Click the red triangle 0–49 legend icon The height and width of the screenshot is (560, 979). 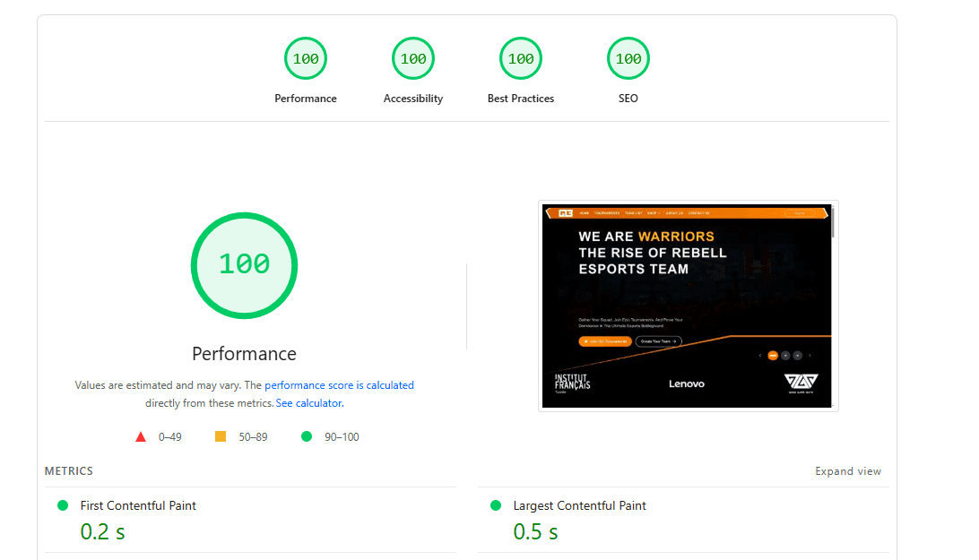pyautogui.click(x=141, y=437)
